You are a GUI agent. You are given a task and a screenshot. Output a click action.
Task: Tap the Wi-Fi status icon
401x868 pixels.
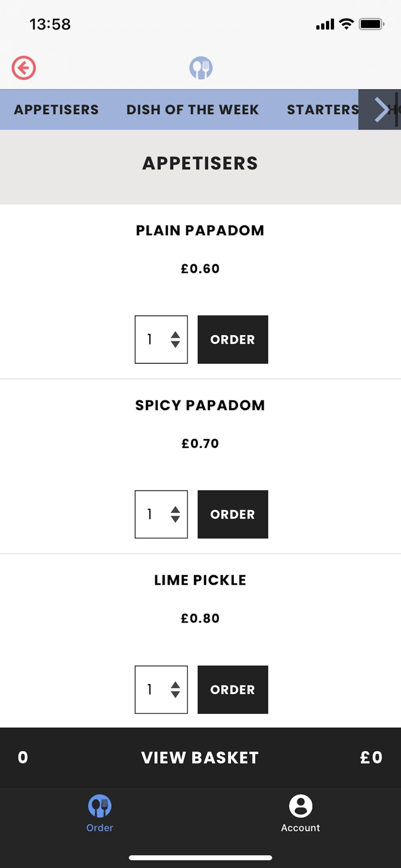(346, 24)
